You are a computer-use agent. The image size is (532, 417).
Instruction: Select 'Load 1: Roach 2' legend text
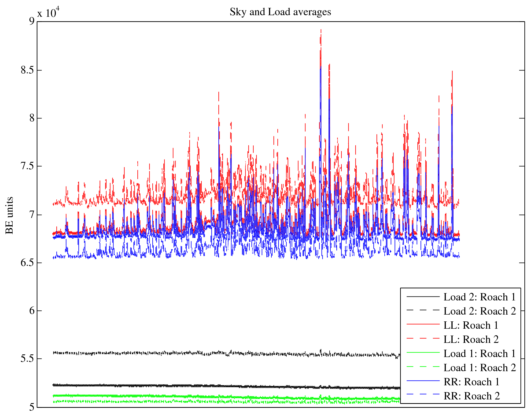point(480,368)
